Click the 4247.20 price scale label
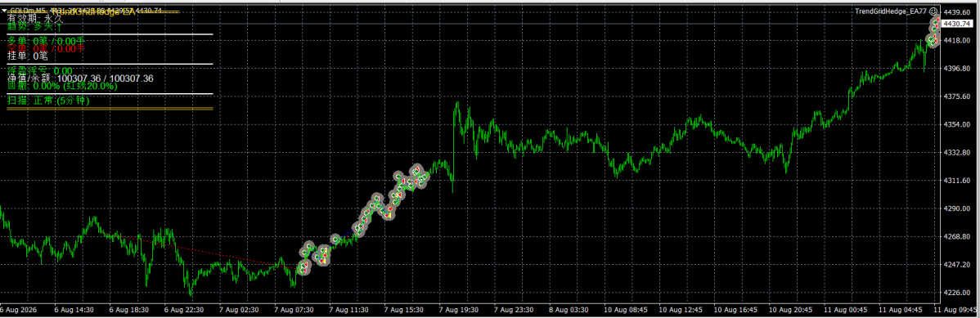Viewport: 980px width, 318px height. (956, 265)
